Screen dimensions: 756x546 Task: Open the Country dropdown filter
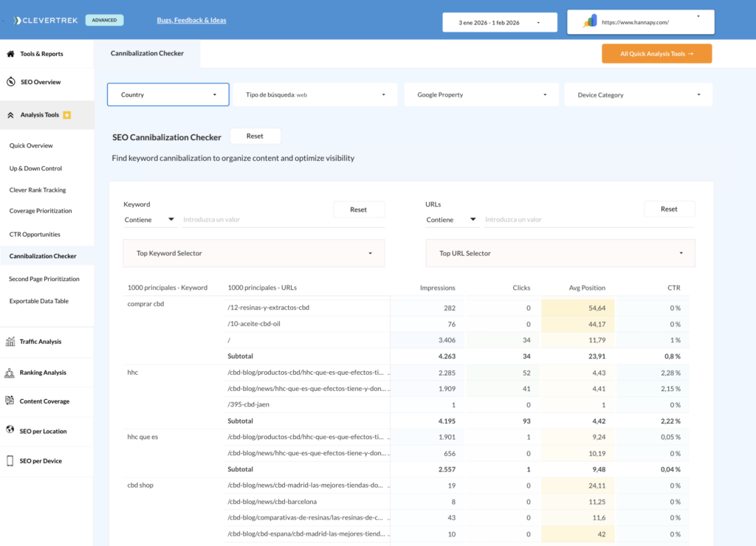(168, 94)
